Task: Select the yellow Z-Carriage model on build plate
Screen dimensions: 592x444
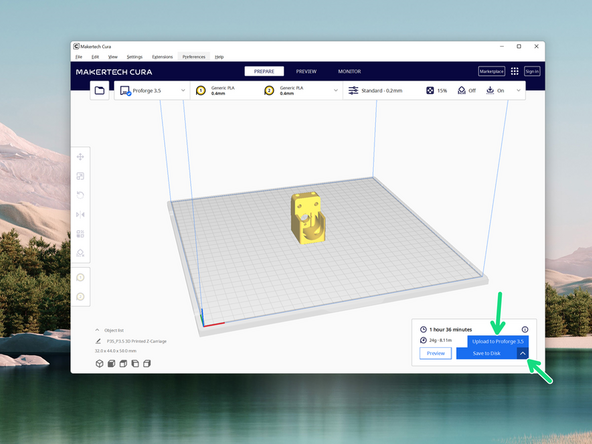Action: [x=308, y=218]
